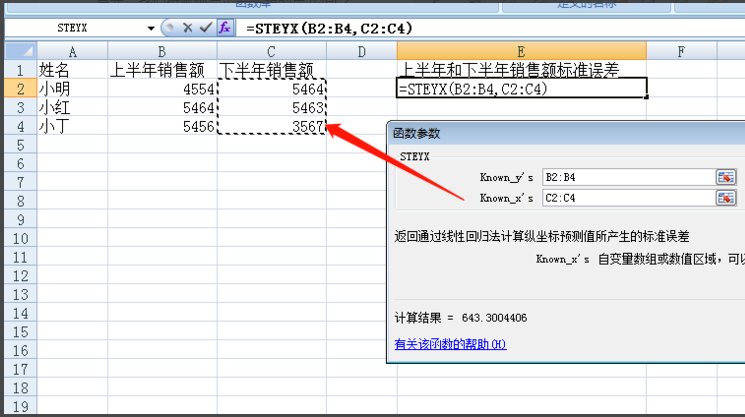
Task: Open the help link for this function
Action: pos(450,345)
